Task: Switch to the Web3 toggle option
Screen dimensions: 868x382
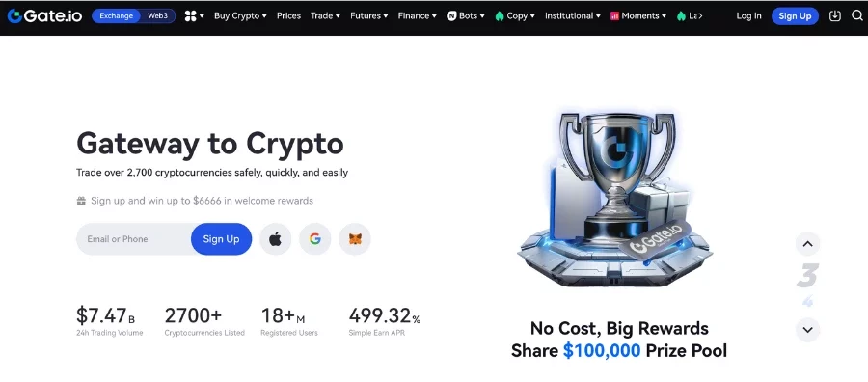Action: pos(158,16)
